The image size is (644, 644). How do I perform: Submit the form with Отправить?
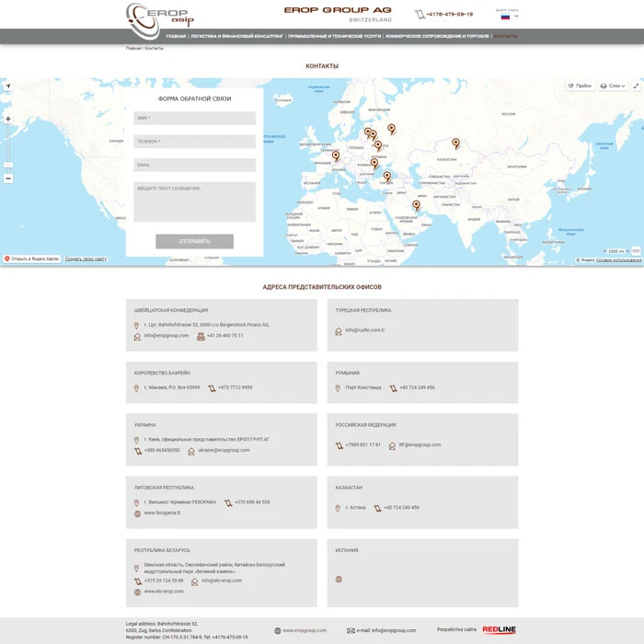click(195, 241)
